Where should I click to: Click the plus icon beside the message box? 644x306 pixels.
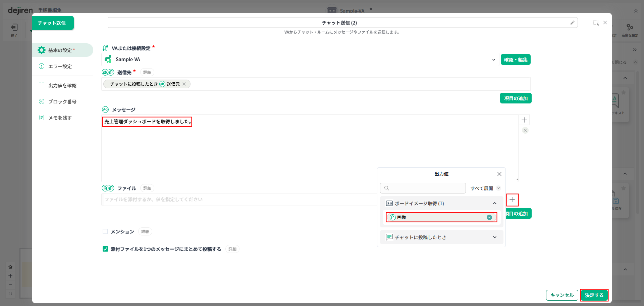pyautogui.click(x=524, y=120)
